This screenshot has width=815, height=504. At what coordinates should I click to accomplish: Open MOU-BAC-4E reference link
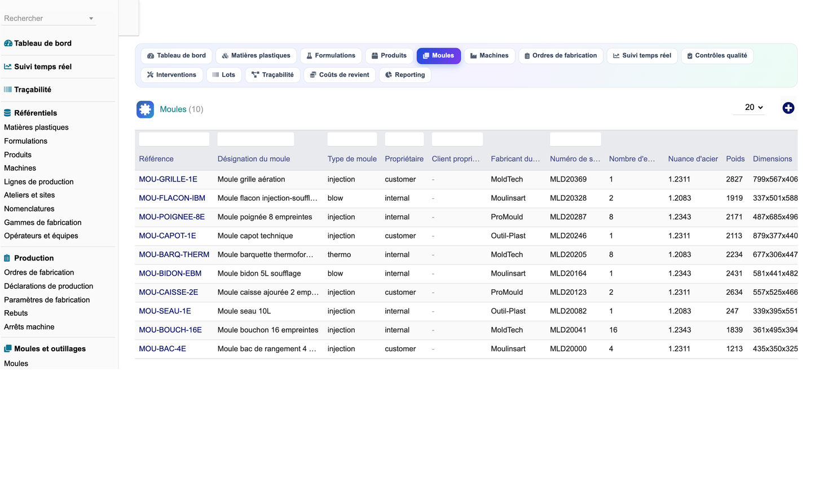coord(162,349)
